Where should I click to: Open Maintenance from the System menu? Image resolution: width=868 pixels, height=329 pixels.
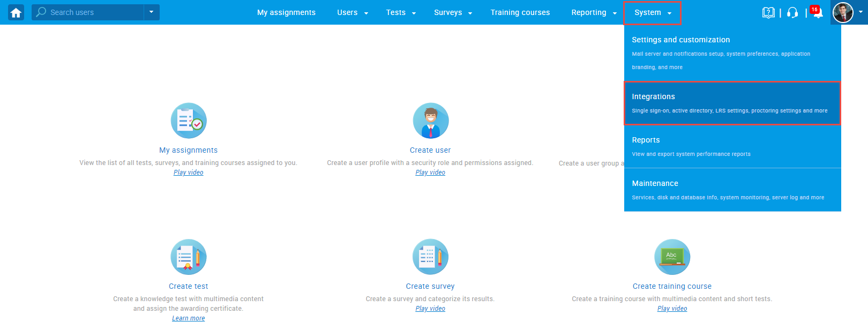click(x=732, y=190)
